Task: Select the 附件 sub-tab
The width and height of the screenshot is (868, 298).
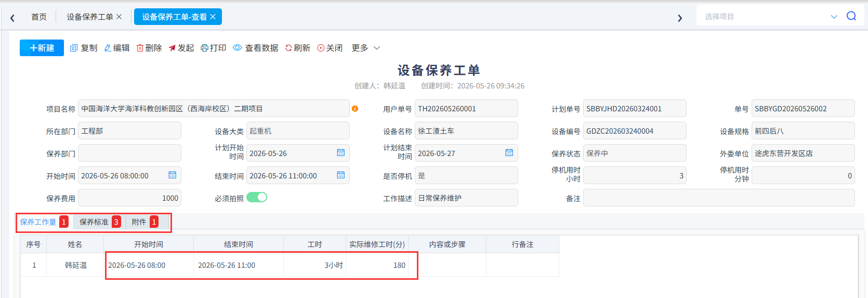Action: (x=146, y=222)
